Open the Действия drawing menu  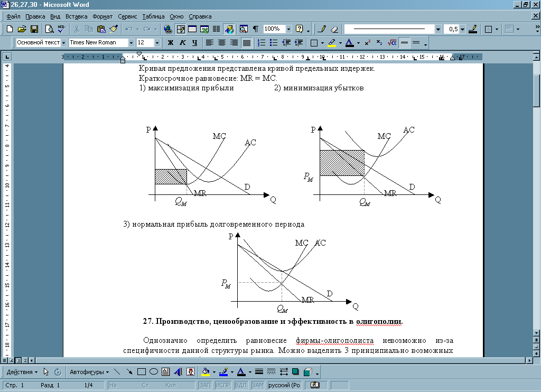(22, 372)
